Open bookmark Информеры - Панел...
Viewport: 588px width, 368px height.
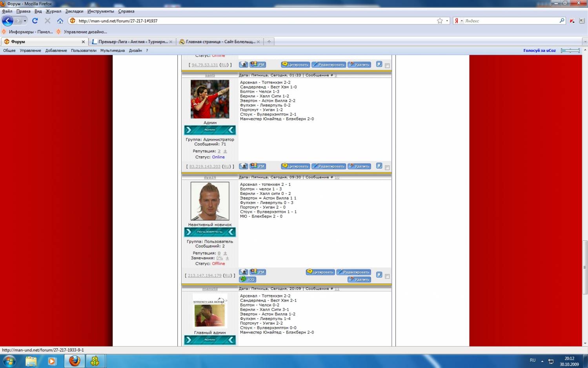(27, 32)
